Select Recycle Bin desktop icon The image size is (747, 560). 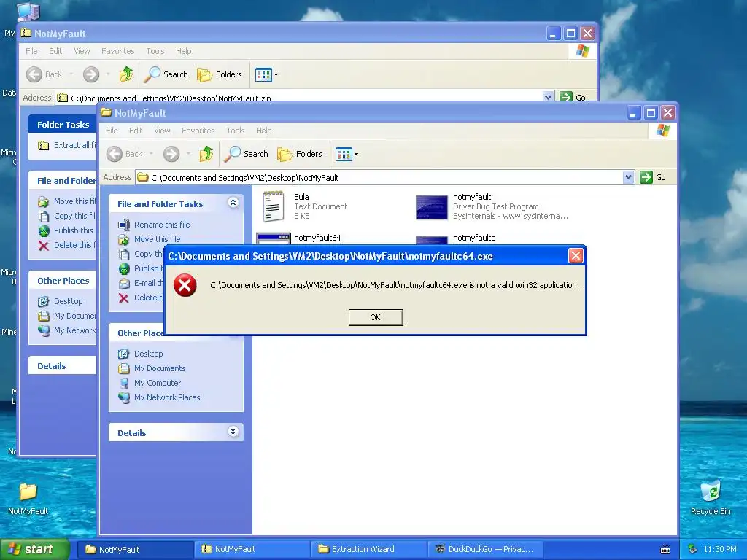pos(711,498)
